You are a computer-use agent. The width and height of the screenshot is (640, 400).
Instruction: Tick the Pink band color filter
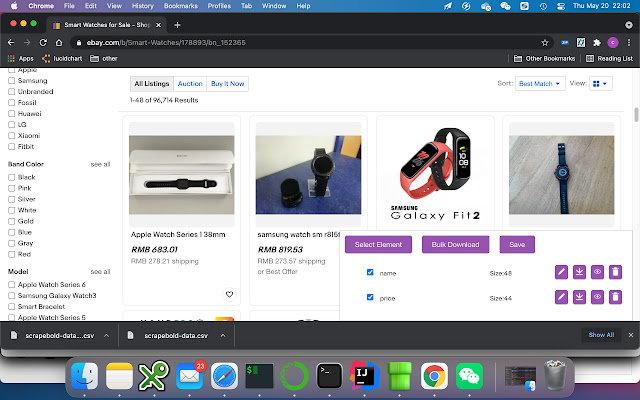(x=12, y=188)
